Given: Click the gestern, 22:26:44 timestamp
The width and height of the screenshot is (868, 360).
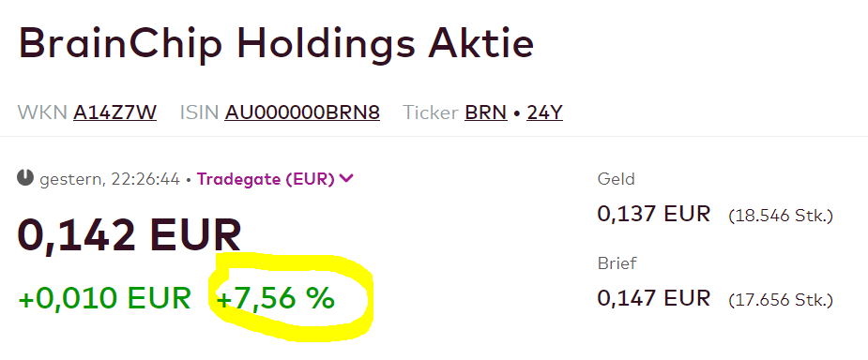Looking at the screenshot, I should pyautogui.click(x=110, y=180).
